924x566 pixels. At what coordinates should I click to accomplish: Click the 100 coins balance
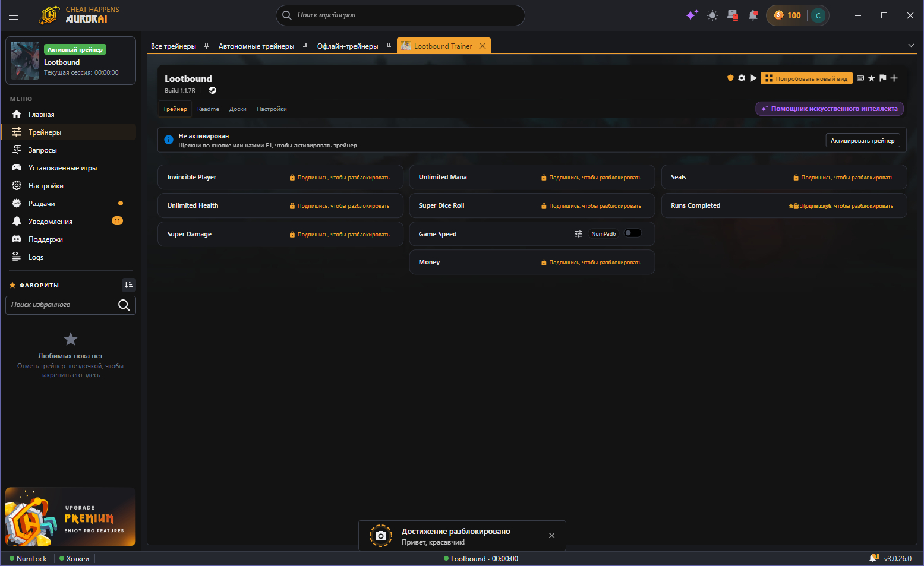click(787, 15)
